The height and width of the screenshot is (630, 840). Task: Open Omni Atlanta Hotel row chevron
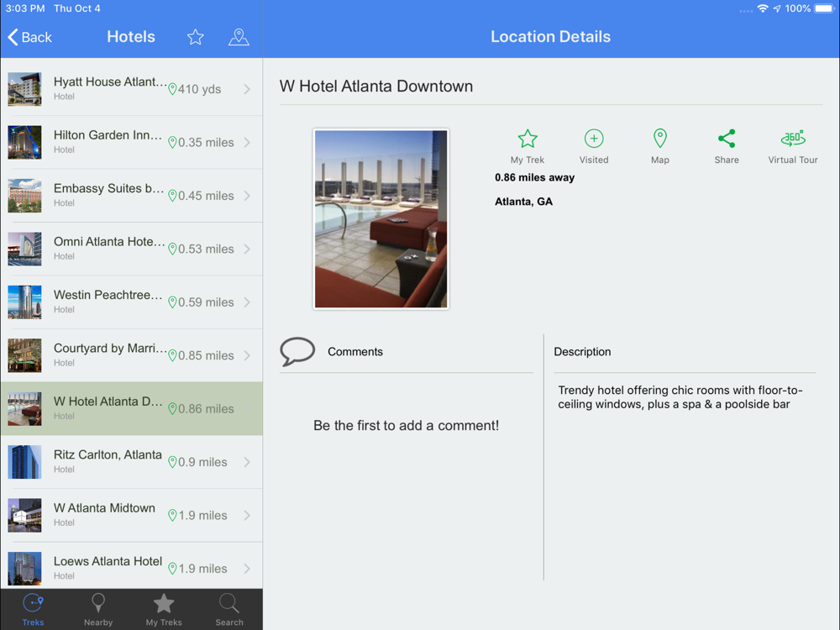[247, 249]
